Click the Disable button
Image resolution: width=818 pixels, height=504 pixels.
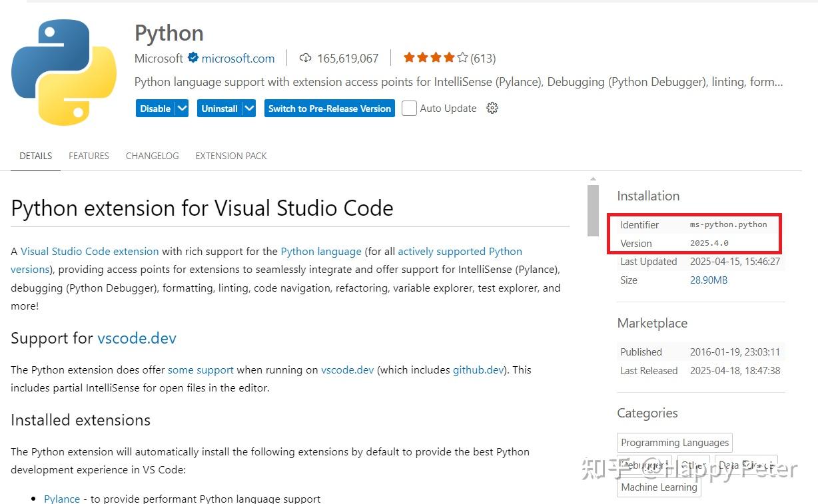(x=155, y=109)
